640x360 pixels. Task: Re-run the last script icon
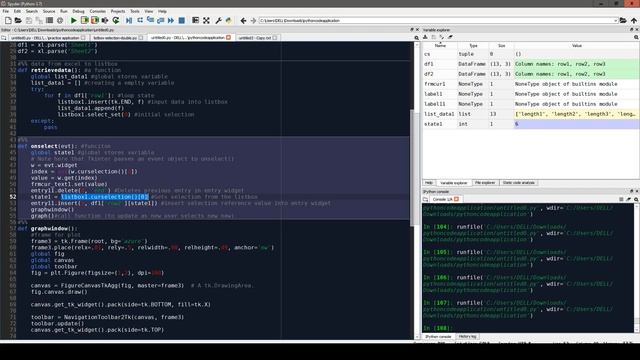point(116,20)
